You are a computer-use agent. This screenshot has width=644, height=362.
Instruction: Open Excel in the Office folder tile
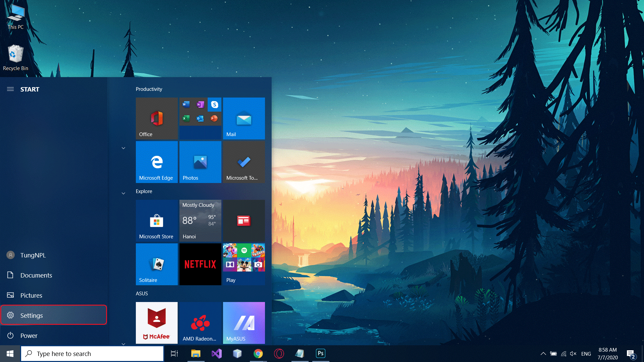pos(186,118)
